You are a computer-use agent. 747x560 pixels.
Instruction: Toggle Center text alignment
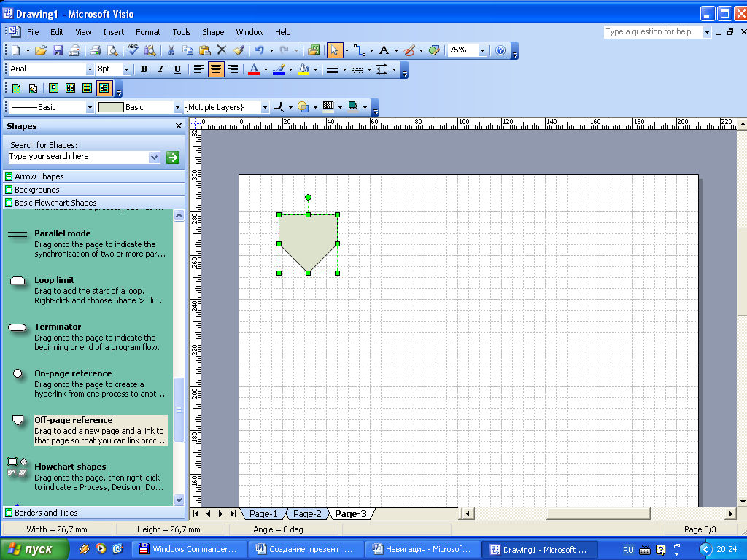pyautogui.click(x=216, y=69)
